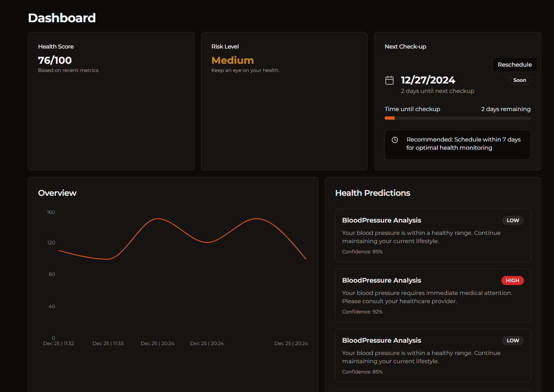Click the Soon status badge
This screenshot has height=392, width=554.
point(519,80)
